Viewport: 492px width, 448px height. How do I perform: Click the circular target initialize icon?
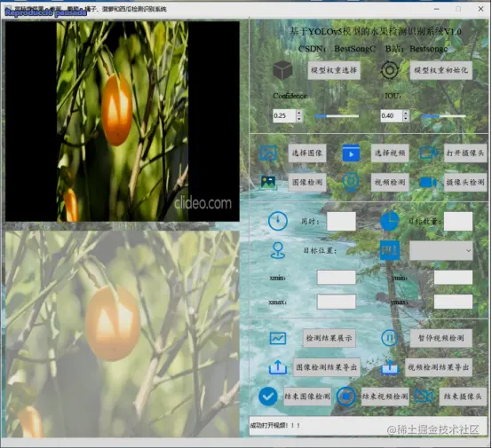click(390, 70)
